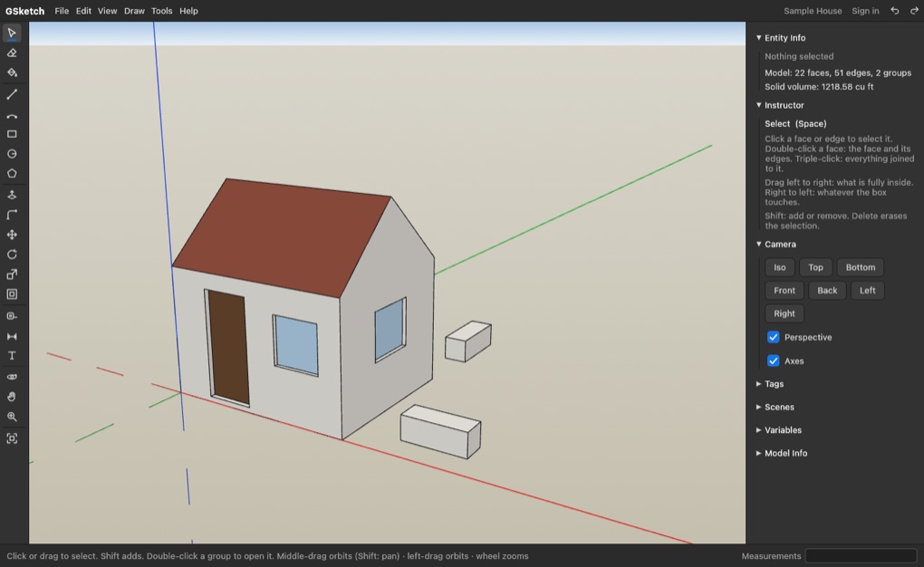Screen dimensions: 924x567
Task: Choose the Eraser tool
Action: (x=12, y=53)
